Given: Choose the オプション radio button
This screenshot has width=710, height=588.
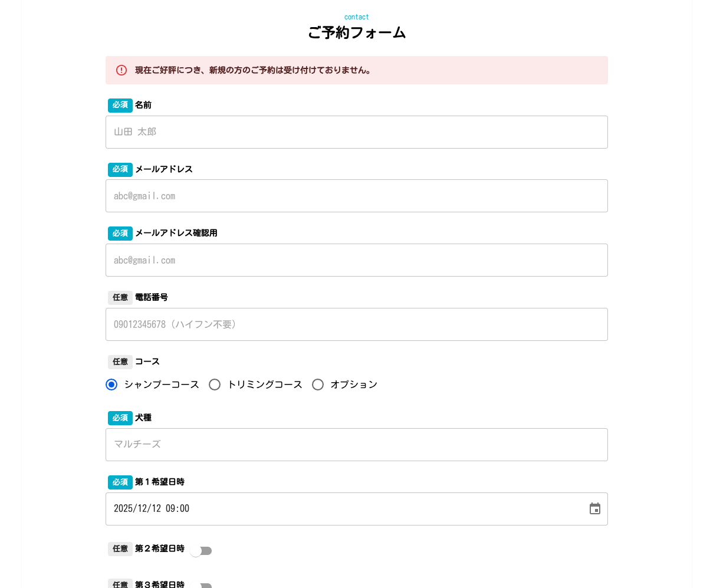Looking at the screenshot, I should pyautogui.click(x=318, y=385).
